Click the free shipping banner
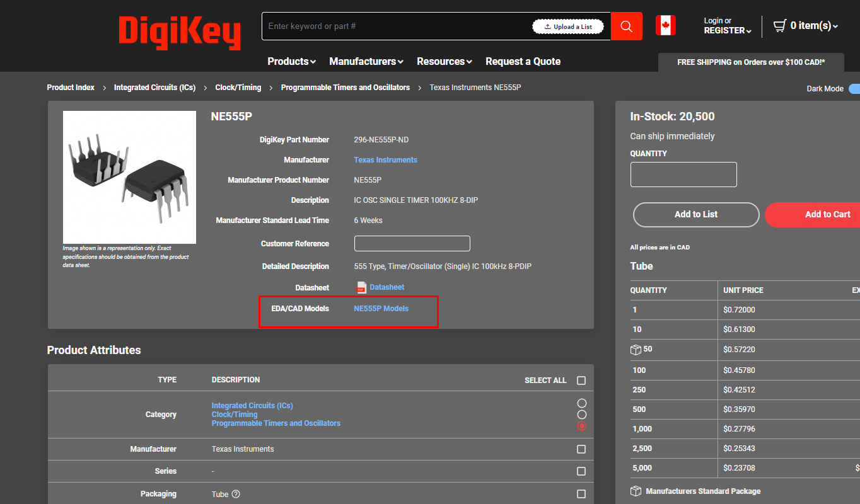This screenshot has height=504, width=860. point(751,62)
